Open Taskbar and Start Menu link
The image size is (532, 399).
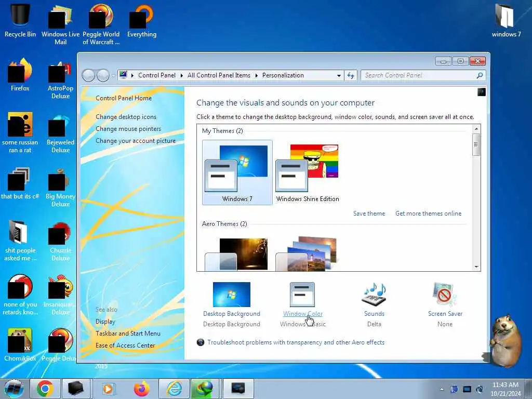pos(128,334)
